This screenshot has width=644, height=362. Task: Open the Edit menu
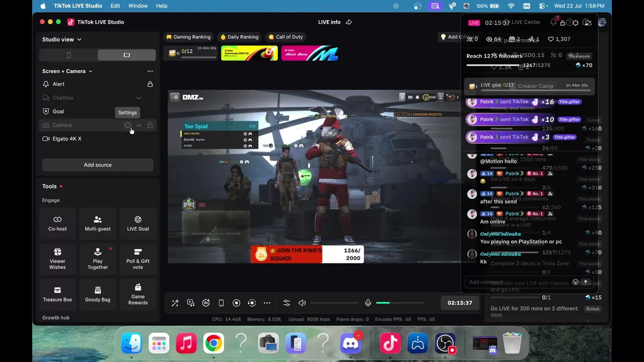(x=115, y=6)
